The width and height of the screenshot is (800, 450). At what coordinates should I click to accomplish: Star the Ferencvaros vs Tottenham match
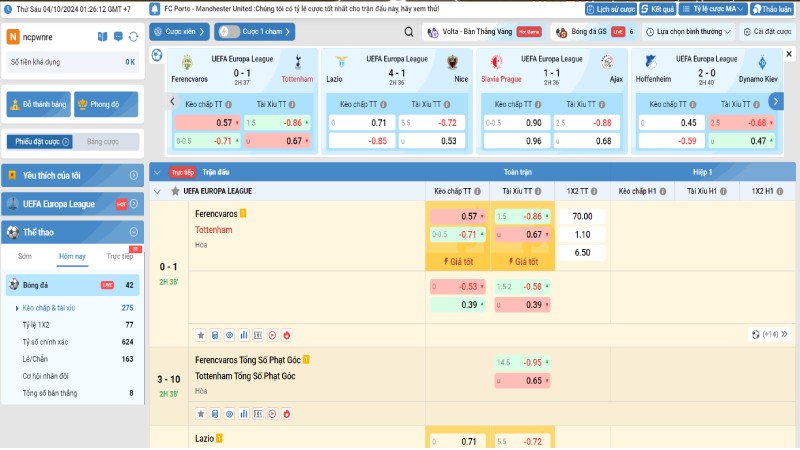[201, 335]
